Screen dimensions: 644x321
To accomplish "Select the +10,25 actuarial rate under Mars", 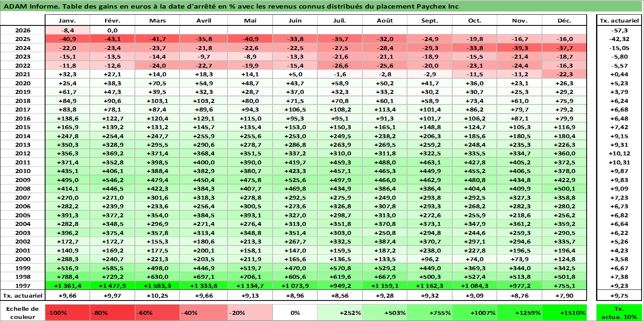I will coord(157,296).
